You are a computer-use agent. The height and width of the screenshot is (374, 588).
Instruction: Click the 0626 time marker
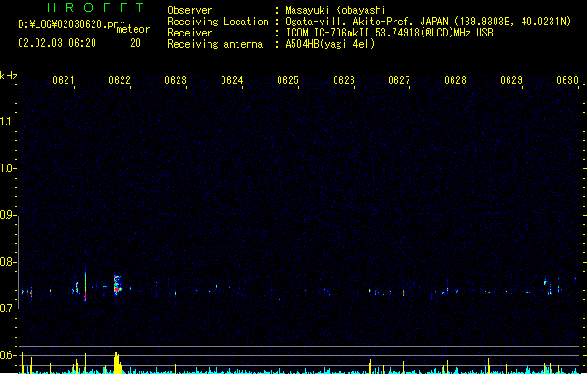(344, 80)
